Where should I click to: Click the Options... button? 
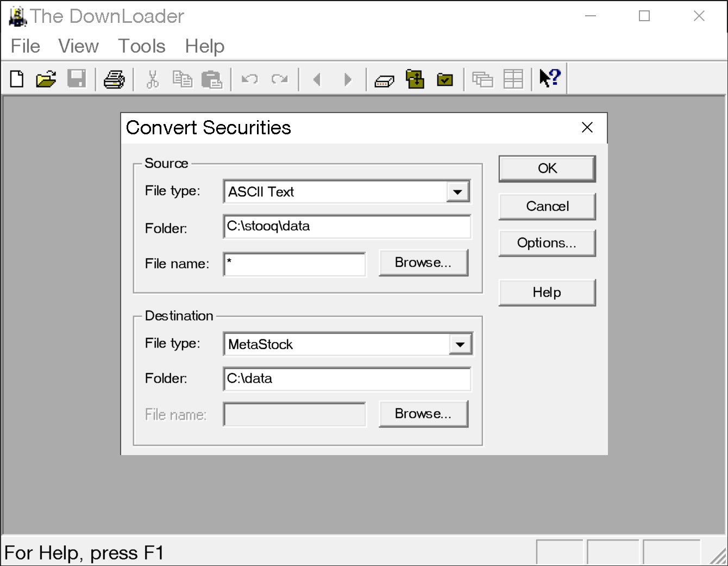[x=547, y=243]
